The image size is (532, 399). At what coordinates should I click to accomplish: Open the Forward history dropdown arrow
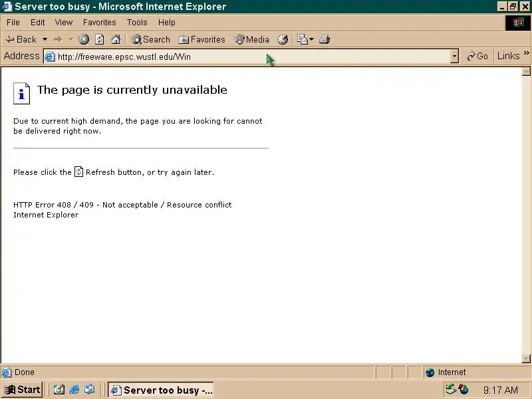click(x=70, y=39)
